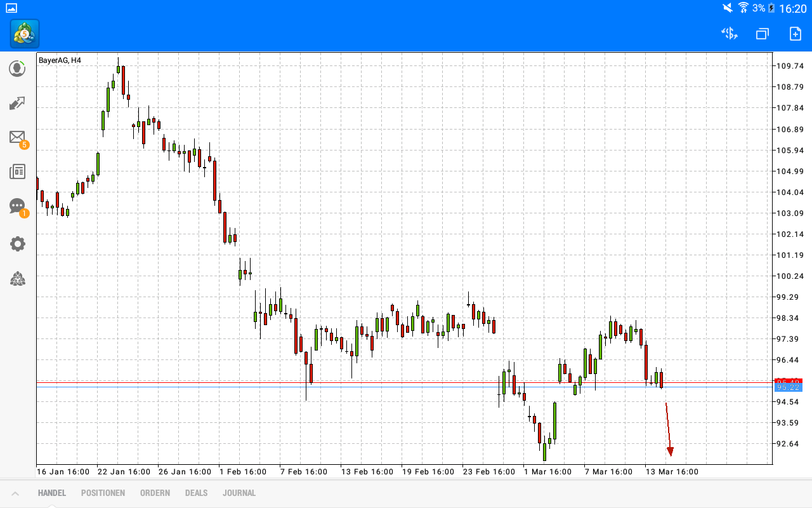This screenshot has height=508, width=812.
Task: Tap the MetaTrader app logo
Action: point(23,33)
